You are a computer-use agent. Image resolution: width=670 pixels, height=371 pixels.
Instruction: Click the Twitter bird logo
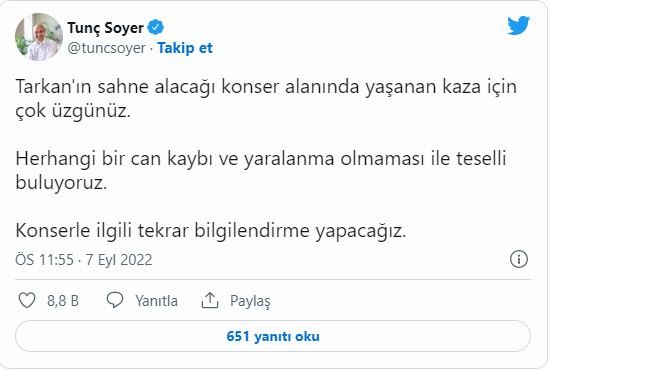coord(518,26)
